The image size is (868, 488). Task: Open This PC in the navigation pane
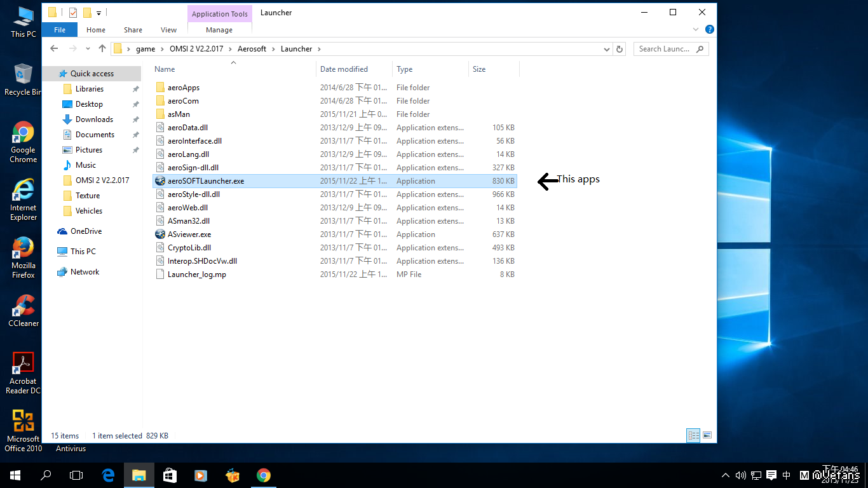[x=83, y=252]
